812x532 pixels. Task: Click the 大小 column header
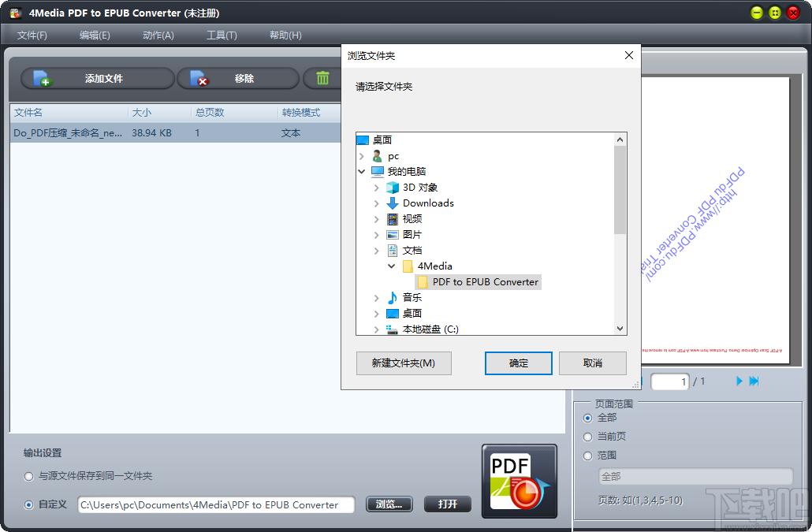coord(159,112)
